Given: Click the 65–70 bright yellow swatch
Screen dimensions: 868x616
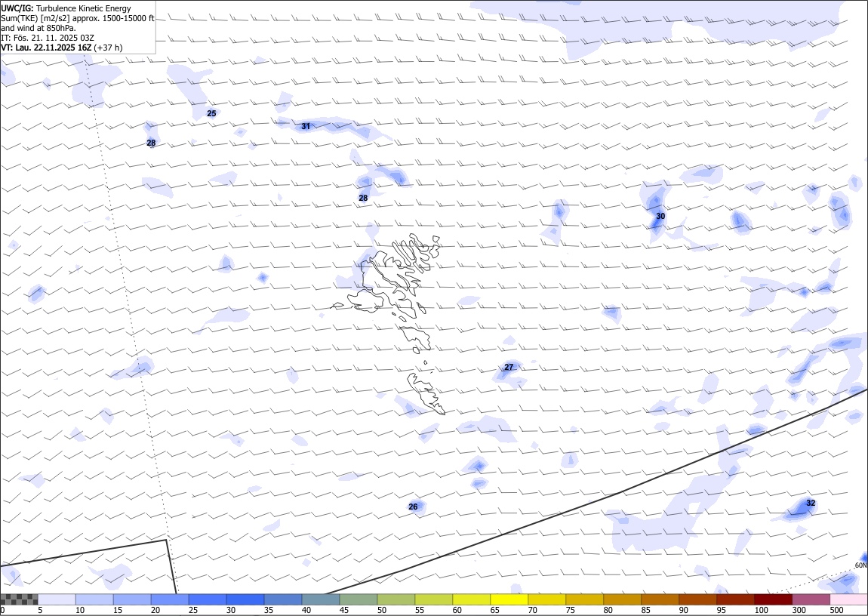Looking at the screenshot, I should (509, 599).
